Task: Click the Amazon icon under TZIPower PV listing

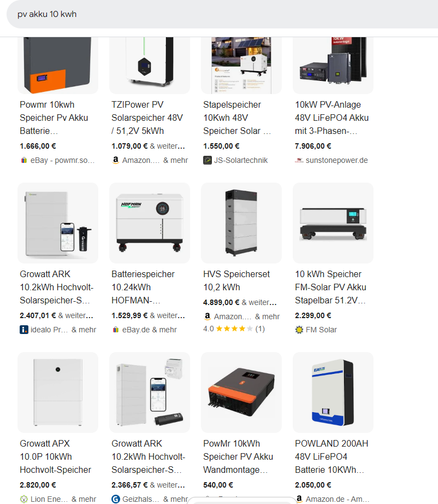Action: 116,160
